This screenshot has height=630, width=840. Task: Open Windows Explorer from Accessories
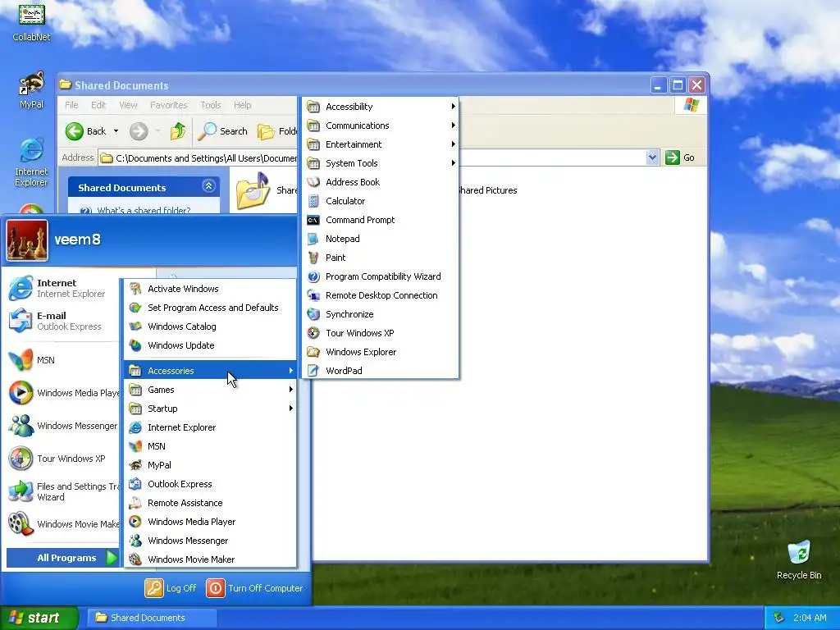point(381,352)
